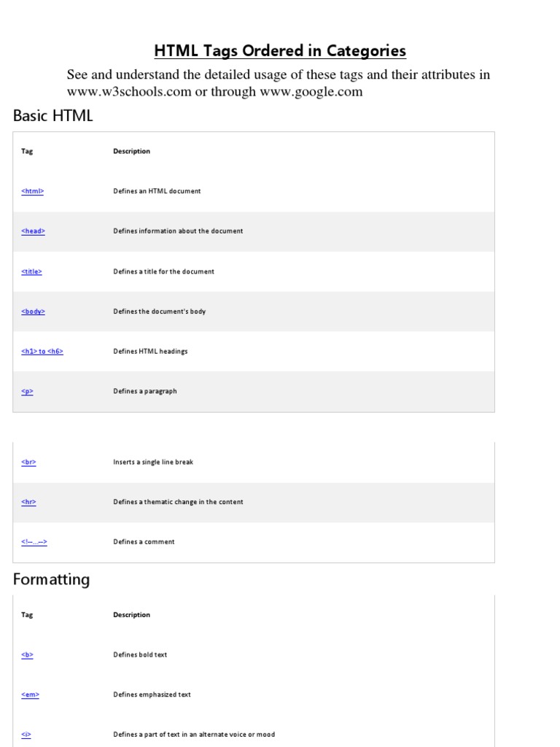Click the <!--...--> comment tag link
This screenshot has width=560, height=747.
pyautogui.click(x=34, y=542)
